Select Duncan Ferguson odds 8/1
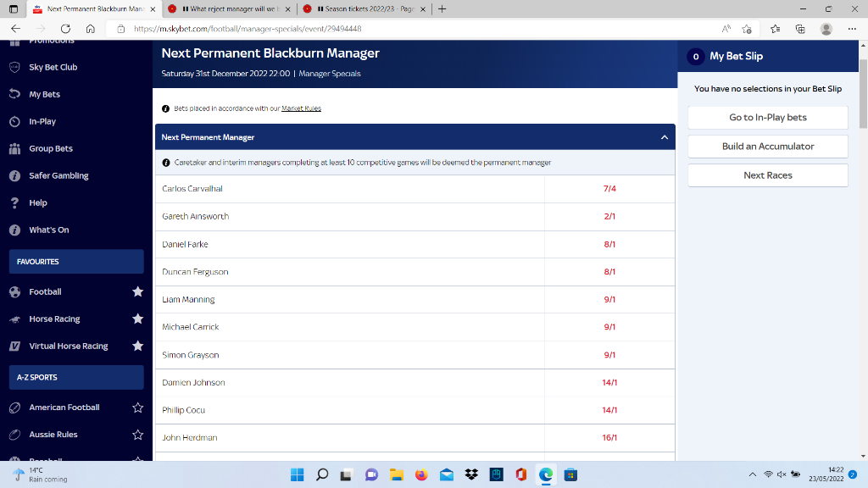This screenshot has width=868, height=488. pos(609,272)
